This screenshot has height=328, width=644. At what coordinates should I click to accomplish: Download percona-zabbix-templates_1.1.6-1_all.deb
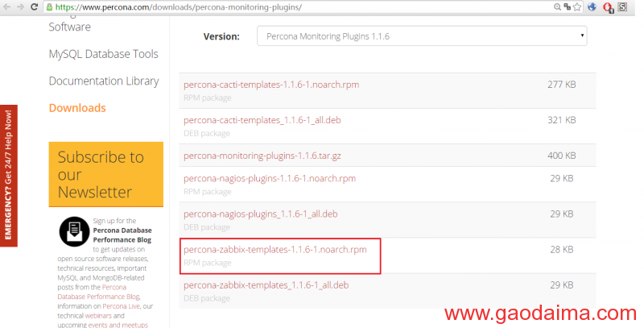click(266, 285)
